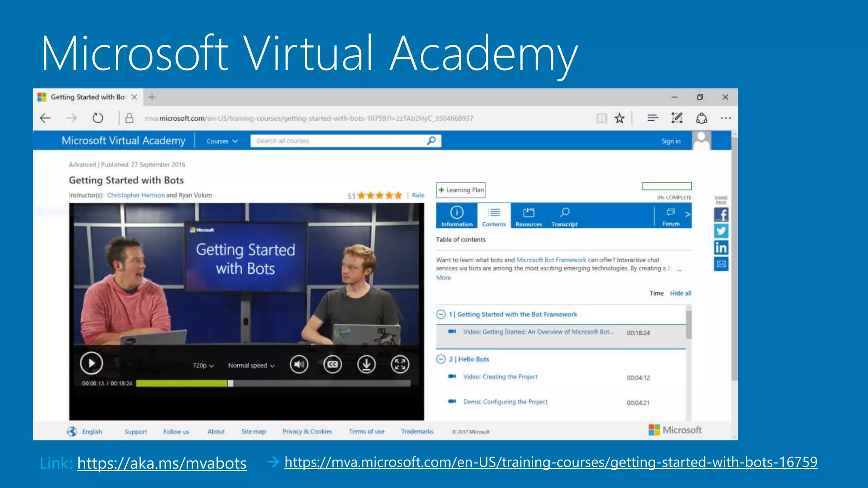This screenshot has height=488, width=868.
Task: Open reading view book icon
Action: click(601, 118)
